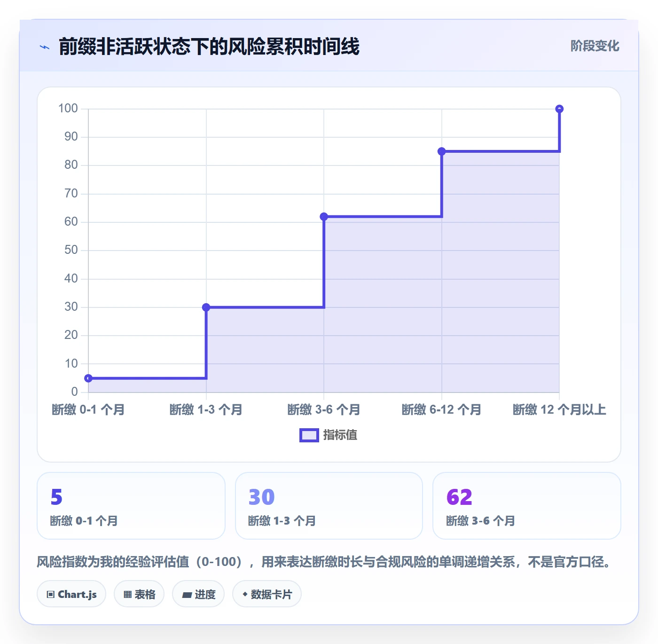658x644 pixels.
Task: Click the x-axis label 断缴 3-6 个月
Action: click(x=324, y=410)
